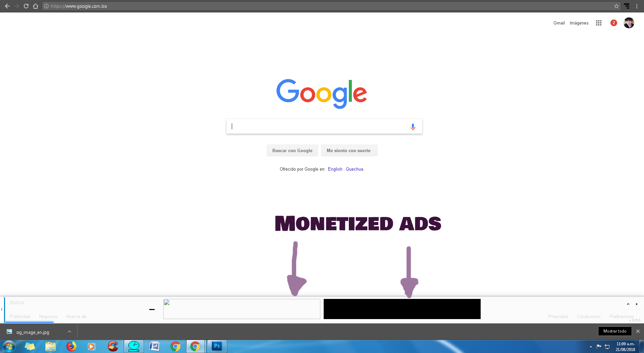Focus the Google search box

(x=324, y=126)
